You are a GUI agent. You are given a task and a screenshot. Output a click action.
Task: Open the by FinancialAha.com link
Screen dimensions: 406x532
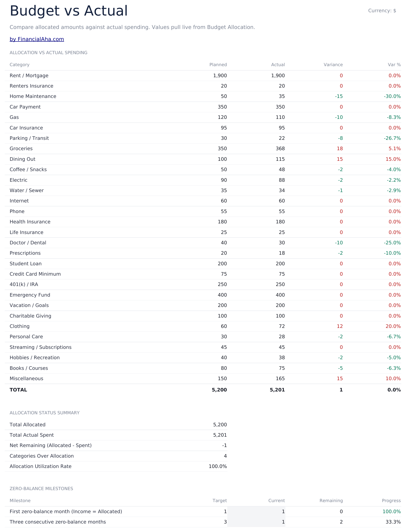[x=37, y=39]
